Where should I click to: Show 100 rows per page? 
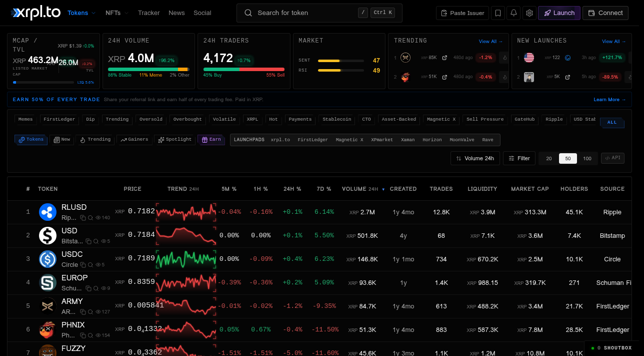click(x=587, y=158)
